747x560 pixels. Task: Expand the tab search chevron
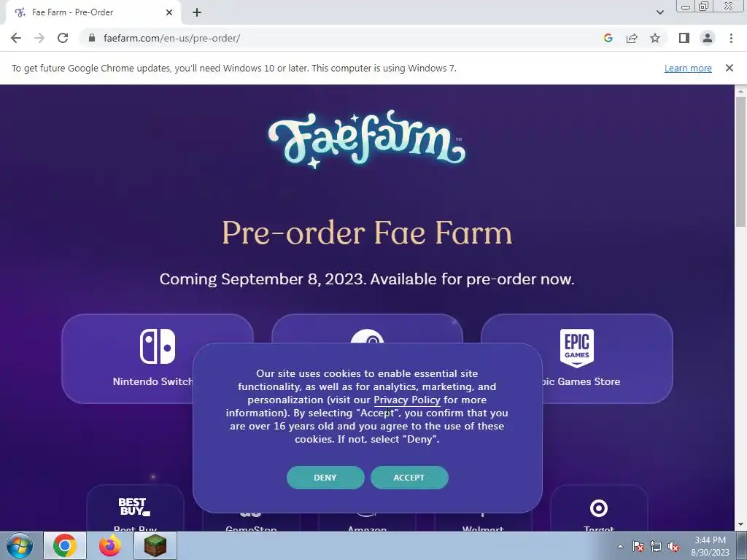coord(659,12)
